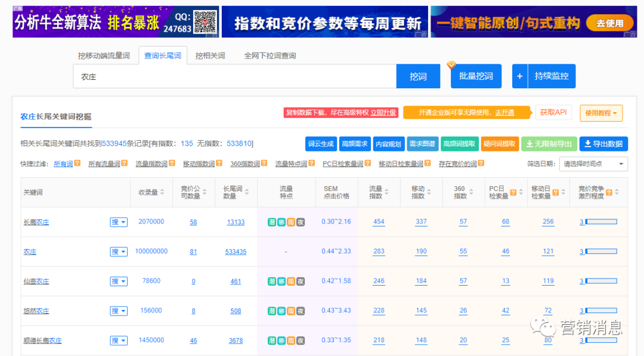Viewport: 644px width, 356px height.
Task: Click the 夜 badge in 顺德长鹿农庄 row
Action: tap(301, 340)
